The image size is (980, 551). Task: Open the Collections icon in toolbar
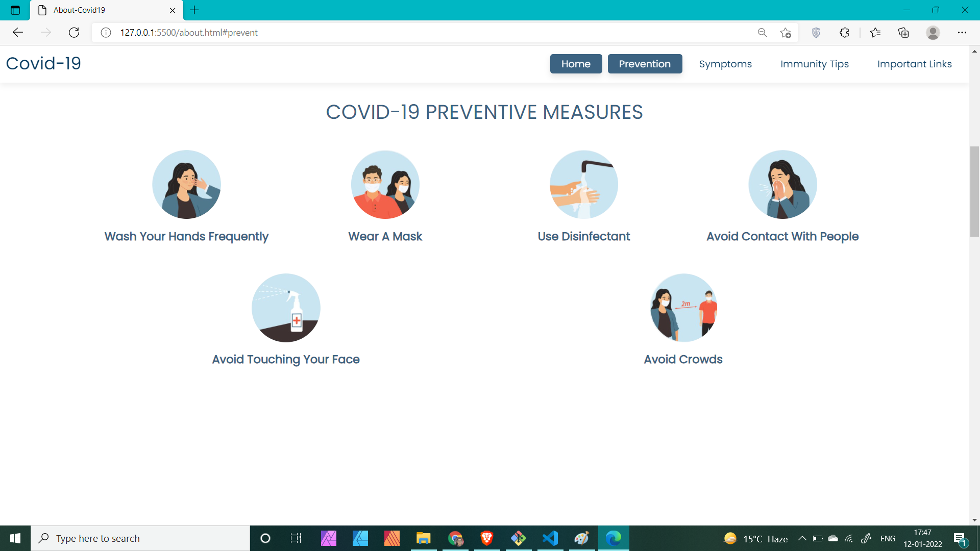coord(903,33)
